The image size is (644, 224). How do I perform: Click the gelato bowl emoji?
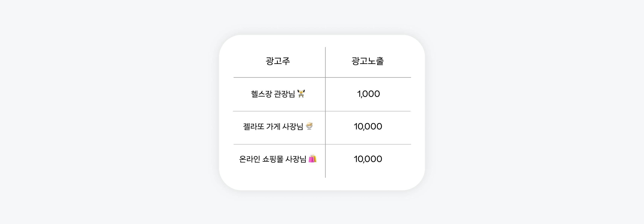tap(309, 126)
